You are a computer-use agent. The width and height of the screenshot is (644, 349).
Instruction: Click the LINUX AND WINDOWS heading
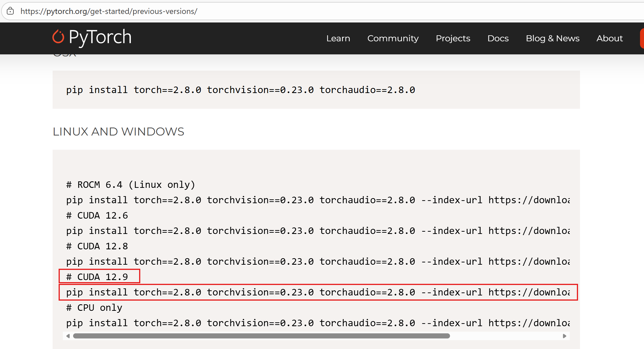coord(118,132)
